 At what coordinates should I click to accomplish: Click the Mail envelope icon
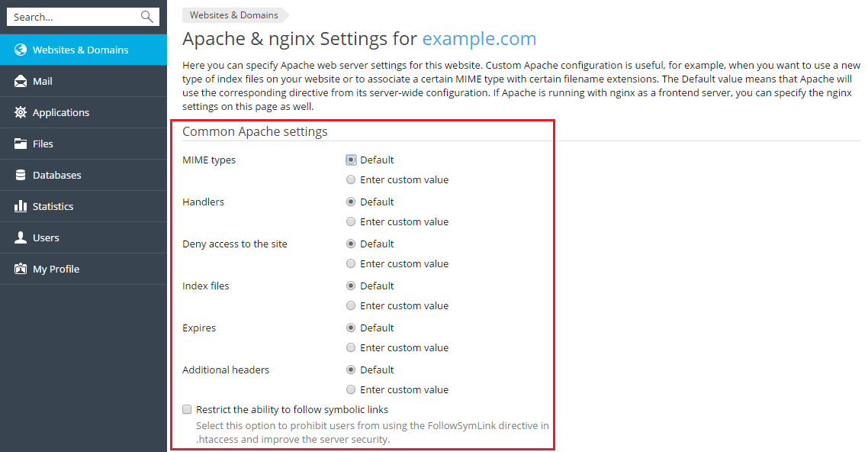[x=21, y=81]
